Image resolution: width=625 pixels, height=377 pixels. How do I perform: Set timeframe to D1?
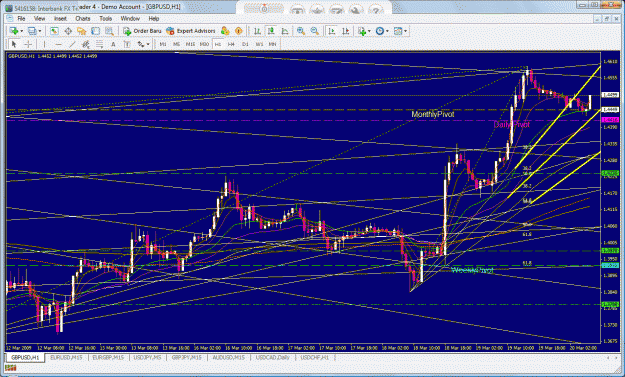pyautogui.click(x=245, y=44)
